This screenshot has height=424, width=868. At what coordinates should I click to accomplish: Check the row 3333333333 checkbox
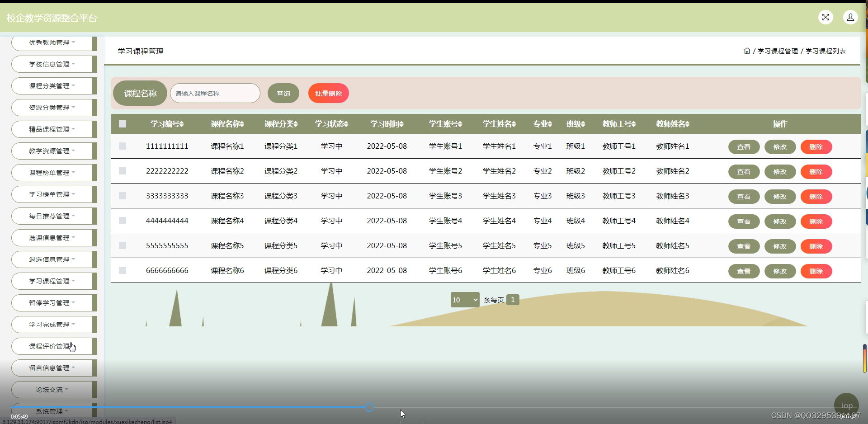tap(123, 196)
